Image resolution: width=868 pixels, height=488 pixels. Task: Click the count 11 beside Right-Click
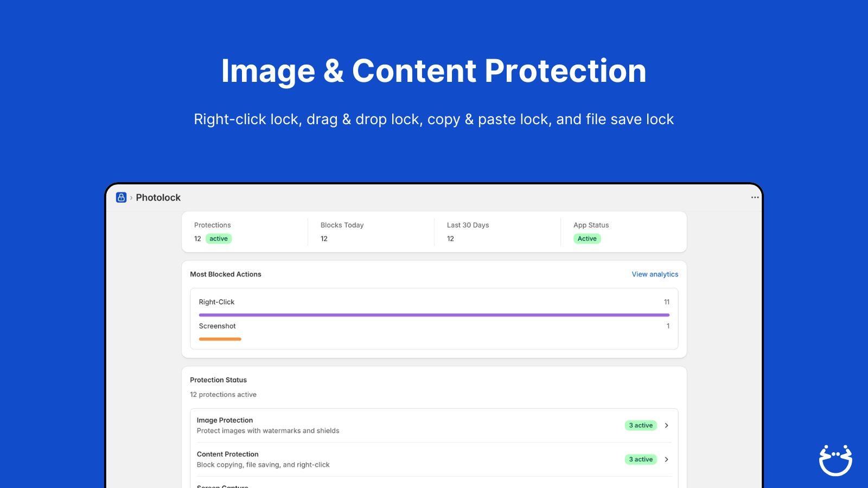tap(667, 302)
